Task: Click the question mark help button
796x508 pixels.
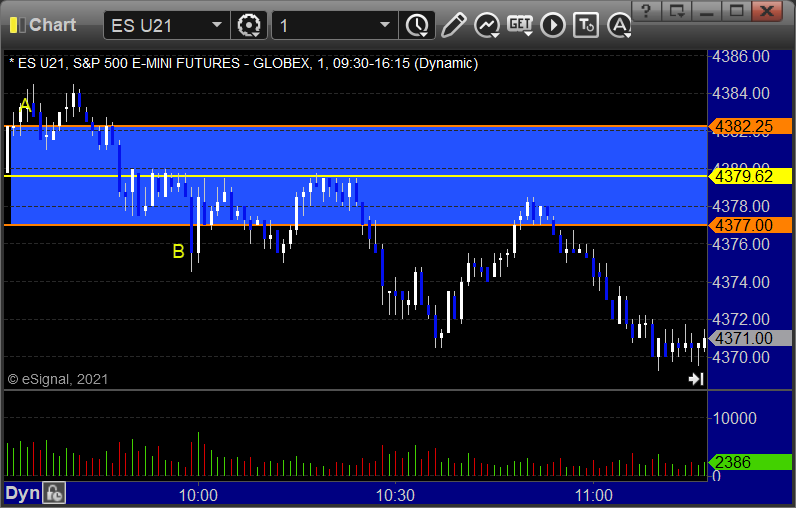Action: (x=646, y=11)
